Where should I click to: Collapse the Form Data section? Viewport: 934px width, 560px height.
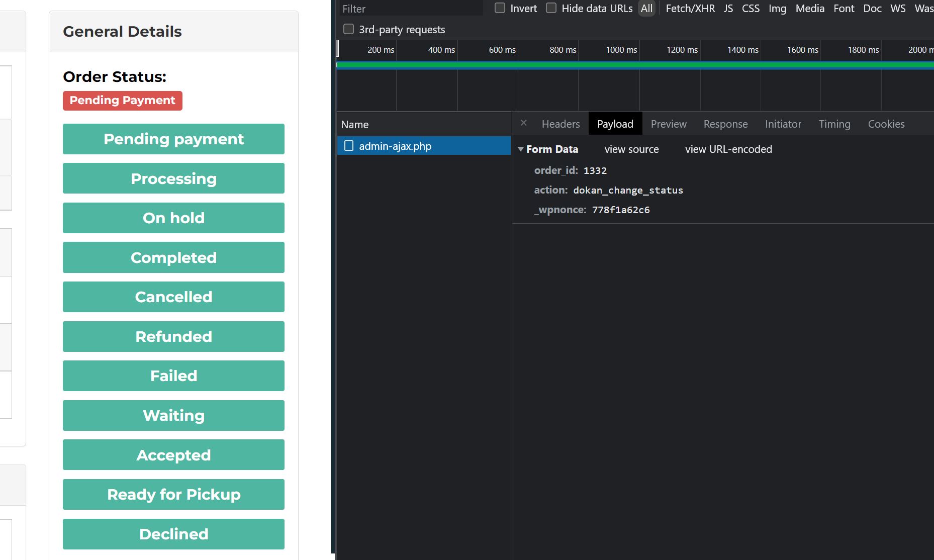coord(521,149)
